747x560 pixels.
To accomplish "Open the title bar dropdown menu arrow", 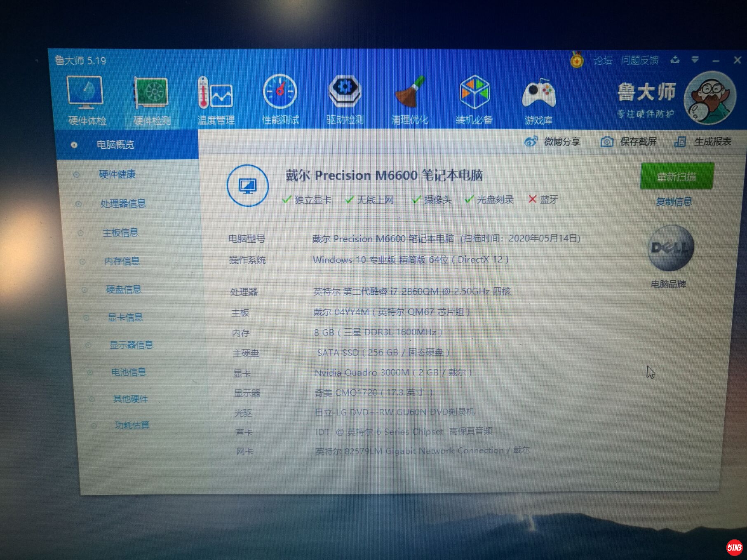I will tap(695, 60).
